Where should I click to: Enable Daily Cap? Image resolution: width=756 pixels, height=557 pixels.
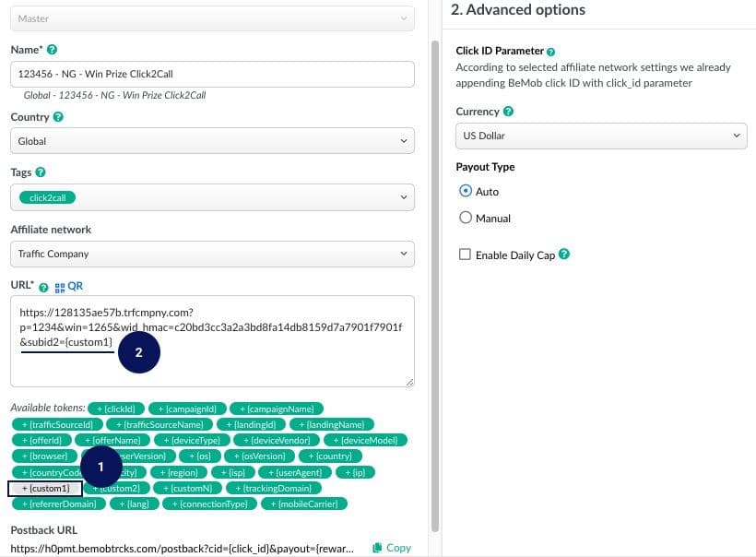point(466,255)
